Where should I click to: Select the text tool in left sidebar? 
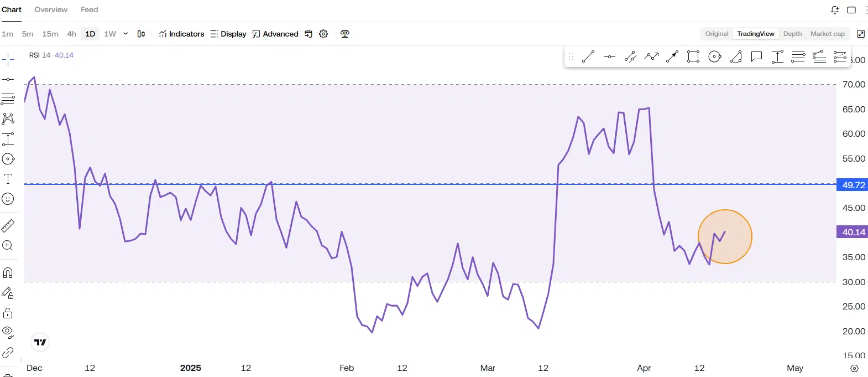8,179
